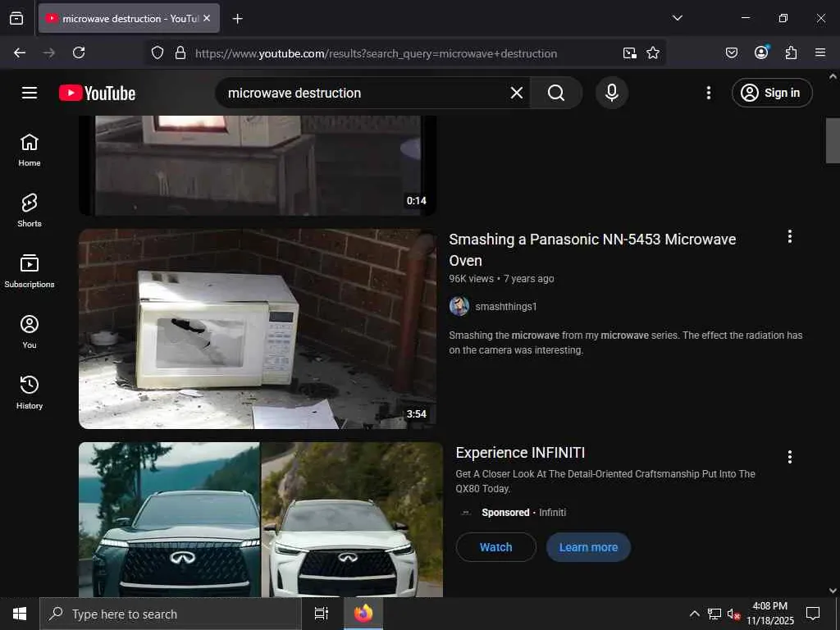Click the page vertical scrollbar thumb
The height and width of the screenshot is (630, 840).
833,140
